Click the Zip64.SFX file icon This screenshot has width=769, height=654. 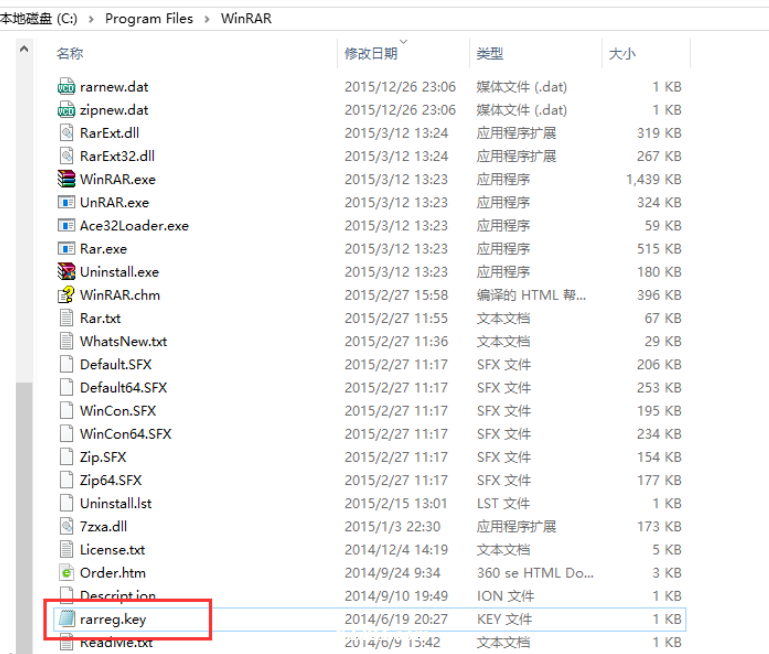pyautogui.click(x=66, y=480)
